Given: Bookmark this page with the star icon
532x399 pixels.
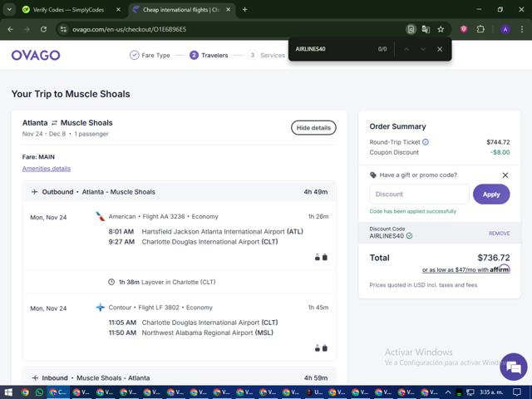Looking at the screenshot, I should point(441,30).
